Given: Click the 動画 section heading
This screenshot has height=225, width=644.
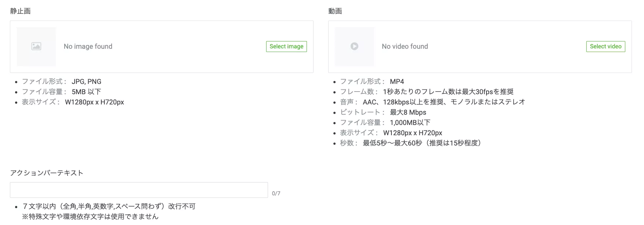Looking at the screenshot, I should pyautogui.click(x=335, y=11).
